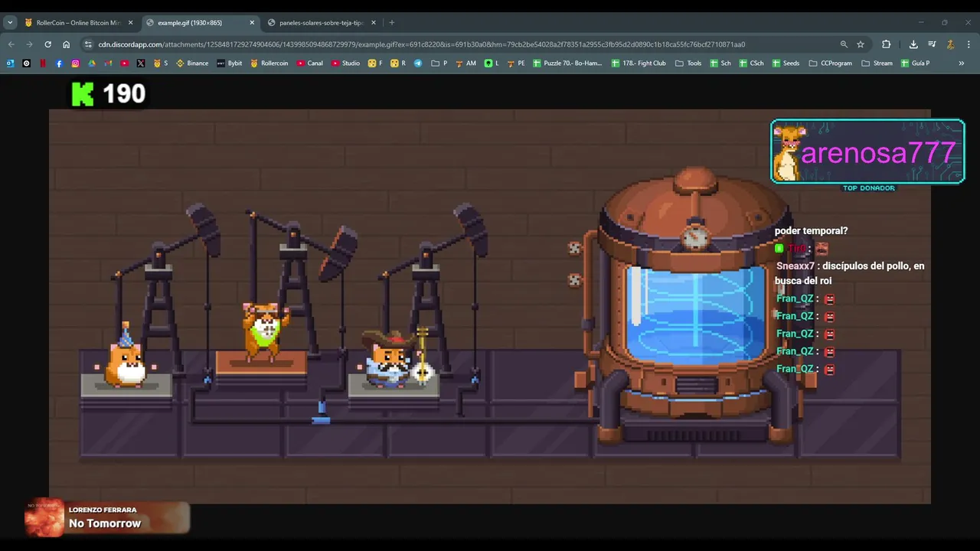980x551 pixels.
Task: Open the Outlook bookmark icon
Action: coord(10,63)
